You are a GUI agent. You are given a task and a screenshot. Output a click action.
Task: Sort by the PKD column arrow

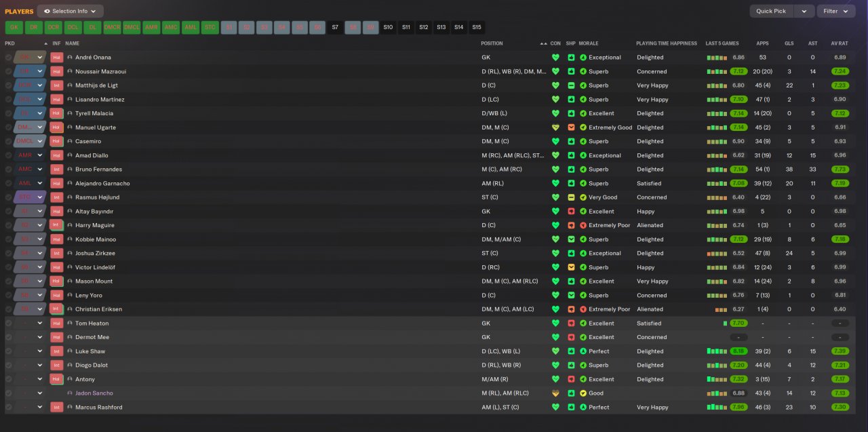(46, 43)
